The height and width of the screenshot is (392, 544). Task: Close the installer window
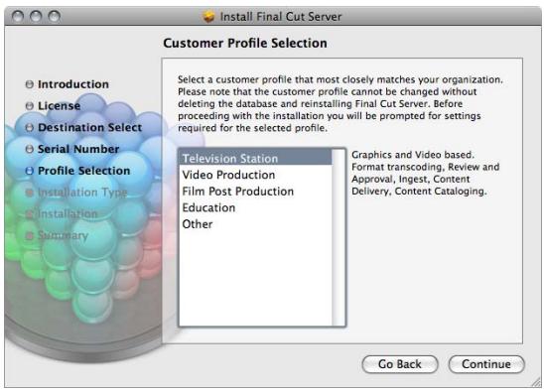click(17, 16)
